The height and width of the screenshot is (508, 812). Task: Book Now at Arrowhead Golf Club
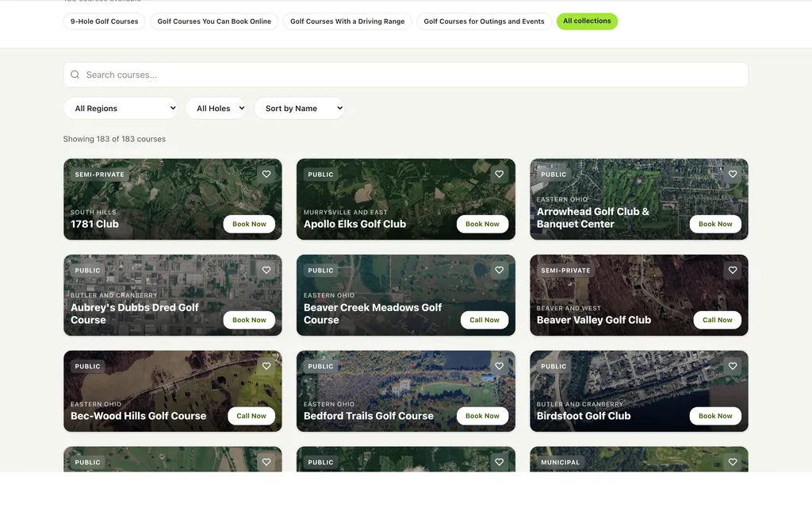715,224
